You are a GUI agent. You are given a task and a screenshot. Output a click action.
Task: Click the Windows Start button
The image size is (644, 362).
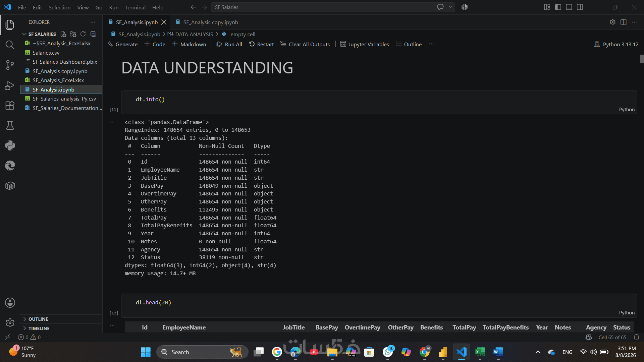[x=146, y=352]
